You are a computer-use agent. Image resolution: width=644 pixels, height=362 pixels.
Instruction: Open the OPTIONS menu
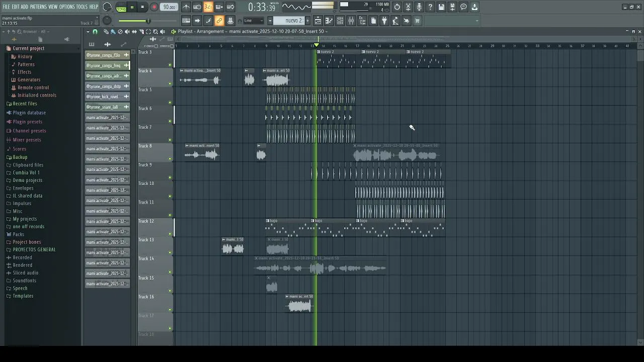67,7
